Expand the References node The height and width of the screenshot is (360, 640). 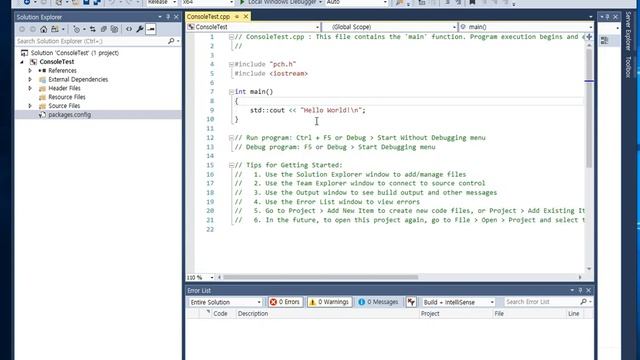pos(30,71)
